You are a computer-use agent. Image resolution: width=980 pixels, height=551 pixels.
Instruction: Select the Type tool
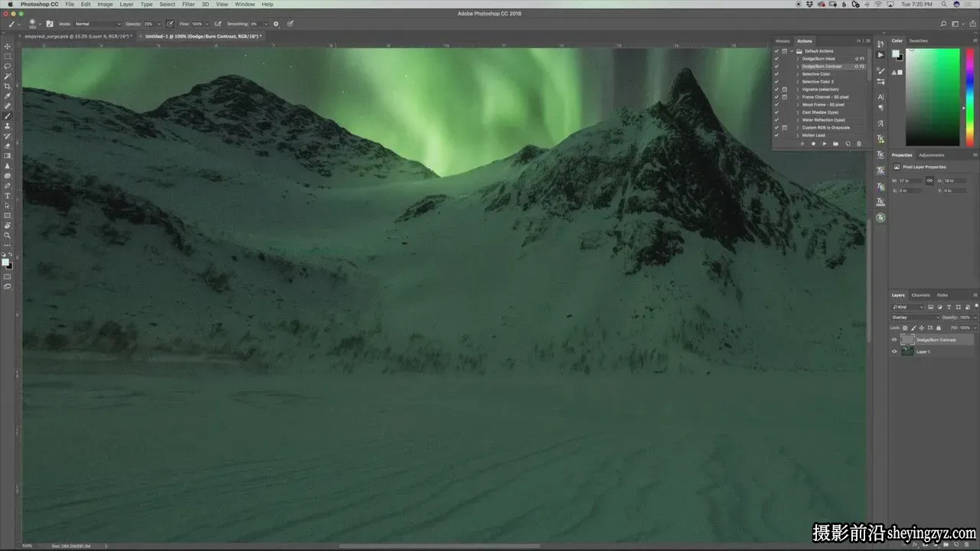click(8, 196)
